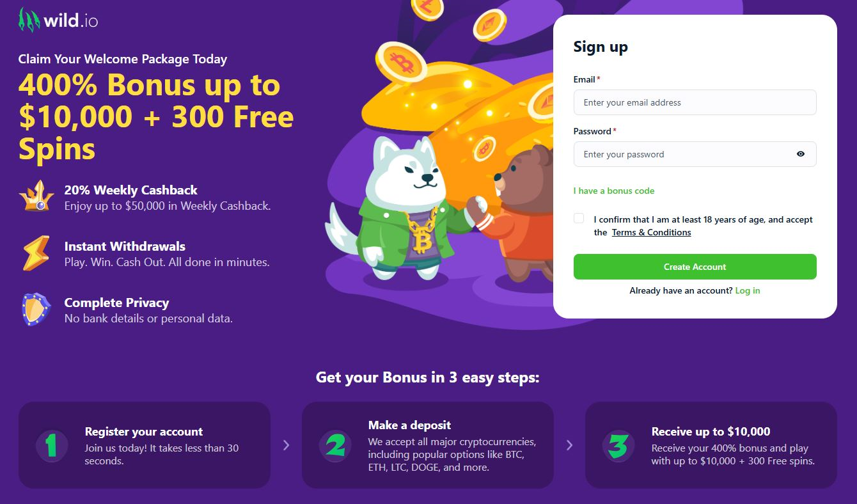Viewport: 857px width, 504px height.
Task: Focus the email address input field
Action: 695,102
